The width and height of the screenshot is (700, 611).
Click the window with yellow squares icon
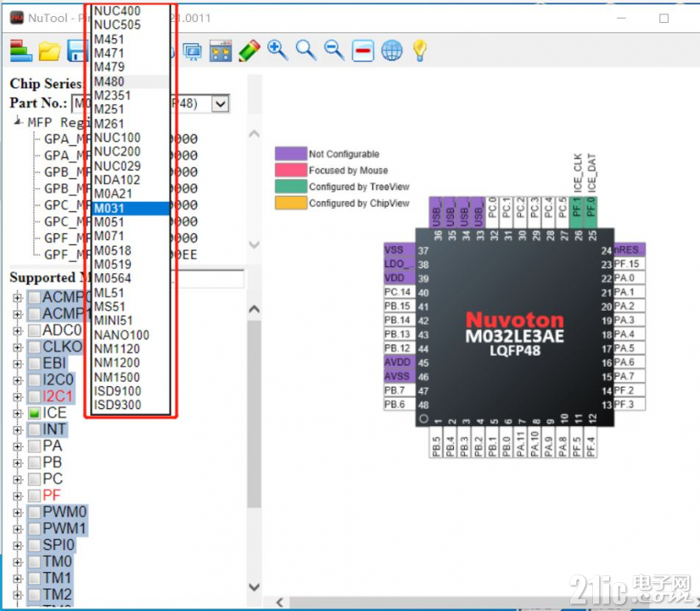221,51
